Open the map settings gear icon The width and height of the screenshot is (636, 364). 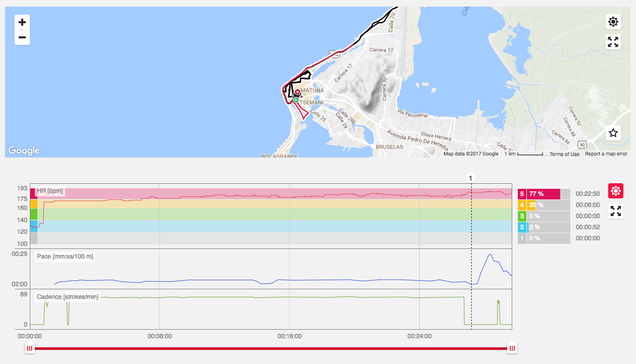tap(613, 22)
